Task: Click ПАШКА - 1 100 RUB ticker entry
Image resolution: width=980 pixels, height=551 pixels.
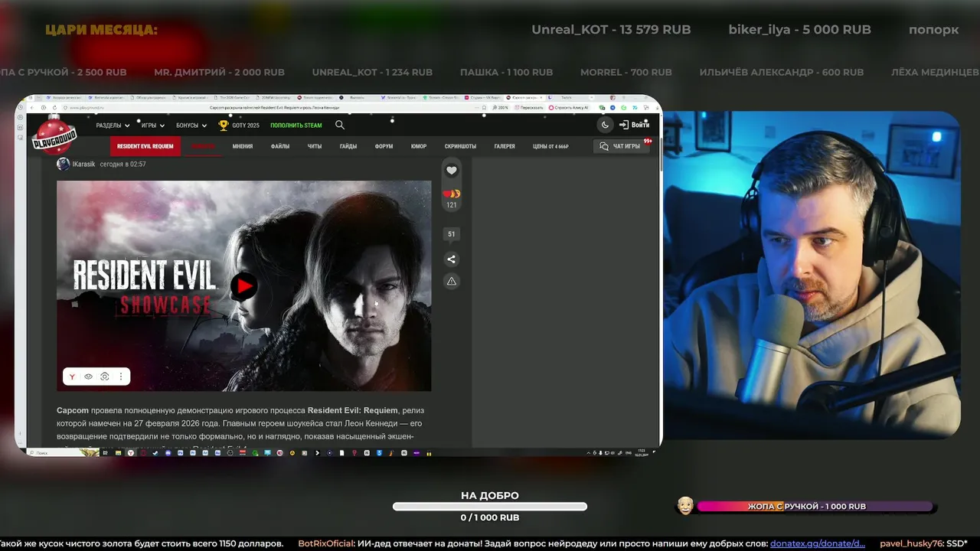Action: click(x=506, y=72)
